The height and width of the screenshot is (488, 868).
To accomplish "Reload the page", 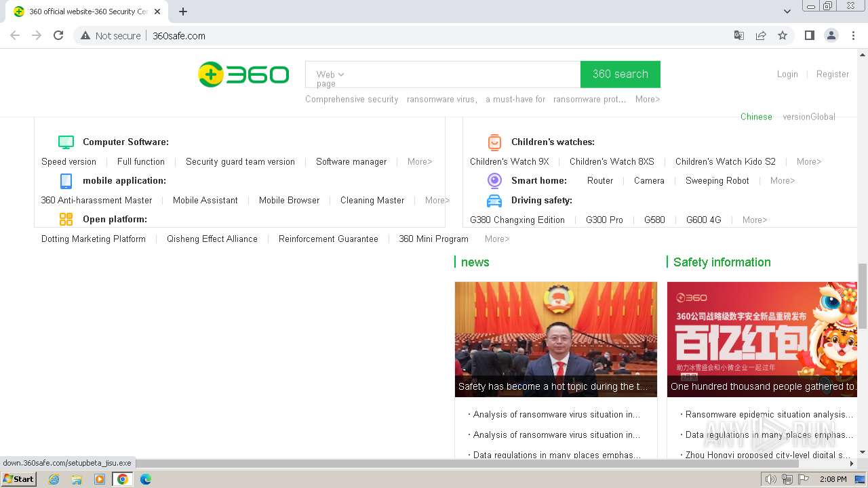I will 58,35.
